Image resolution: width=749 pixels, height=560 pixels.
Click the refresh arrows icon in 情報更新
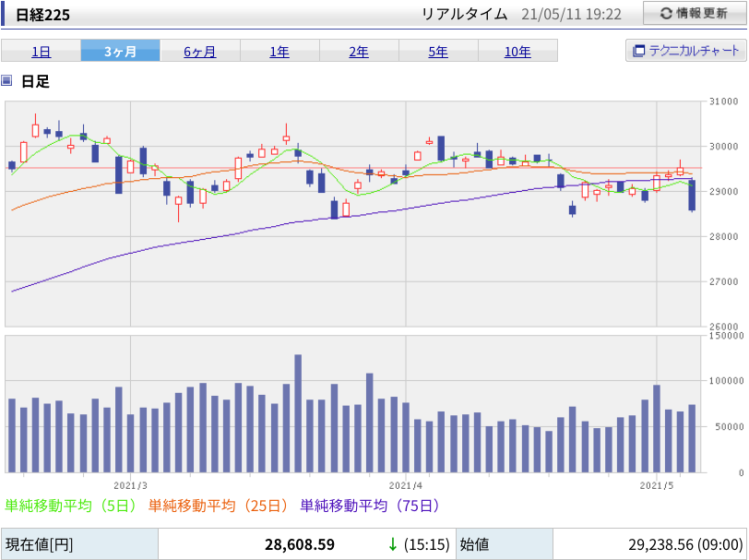tap(666, 14)
